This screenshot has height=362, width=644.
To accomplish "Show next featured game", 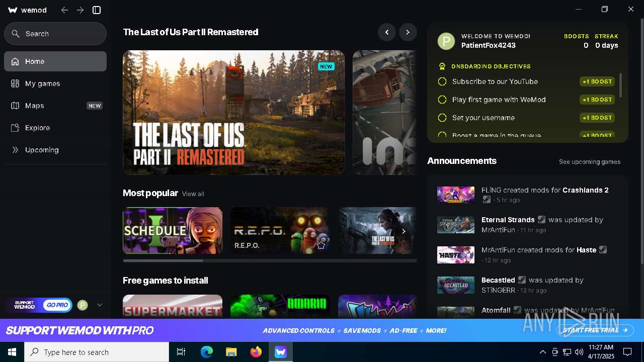I will tap(408, 32).
